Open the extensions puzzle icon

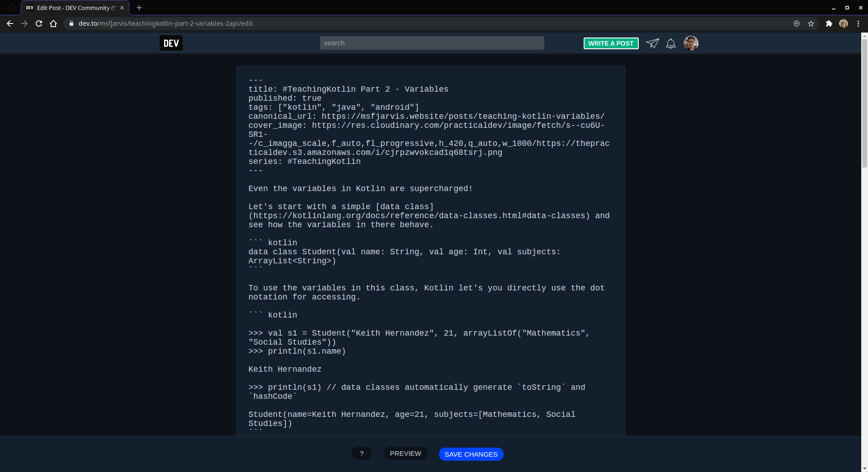click(829, 23)
